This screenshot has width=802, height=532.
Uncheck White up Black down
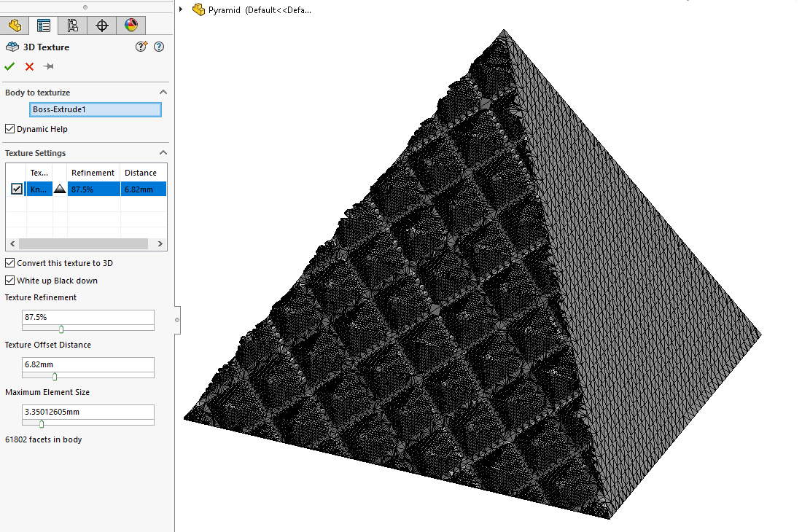pyautogui.click(x=9, y=280)
